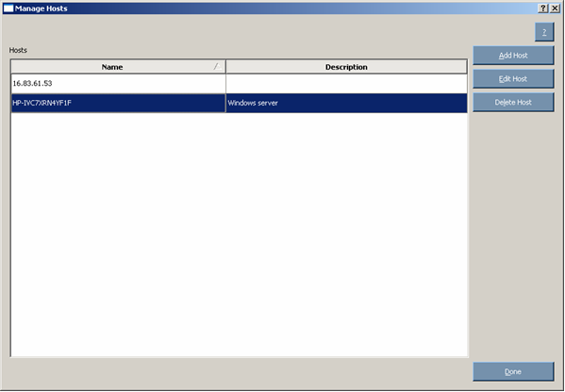Close the Manage Hosts window
565x392 pixels.
[x=555, y=8]
